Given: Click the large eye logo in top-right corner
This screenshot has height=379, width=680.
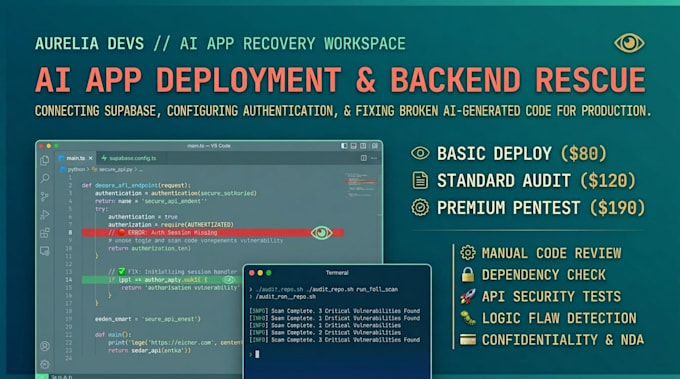Looking at the screenshot, I should pos(629,43).
